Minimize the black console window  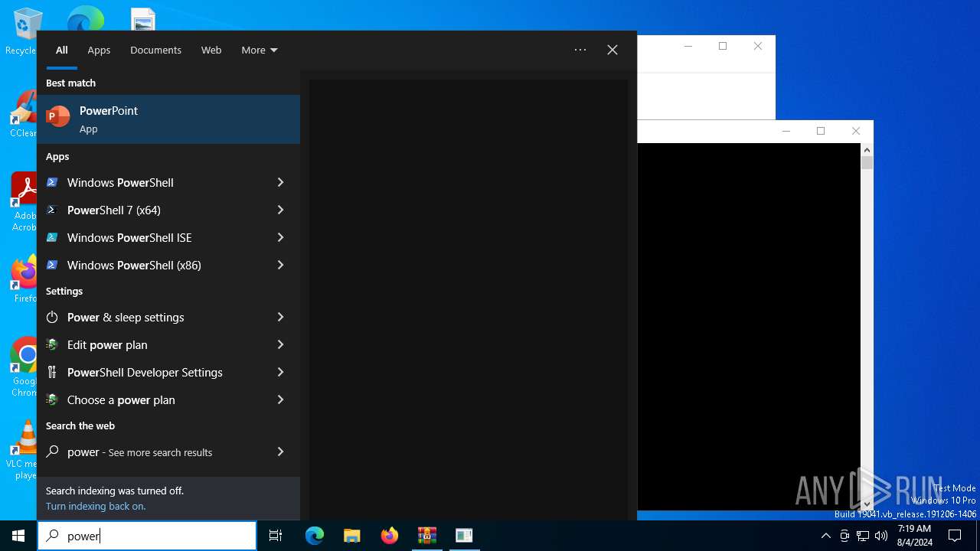point(786,131)
